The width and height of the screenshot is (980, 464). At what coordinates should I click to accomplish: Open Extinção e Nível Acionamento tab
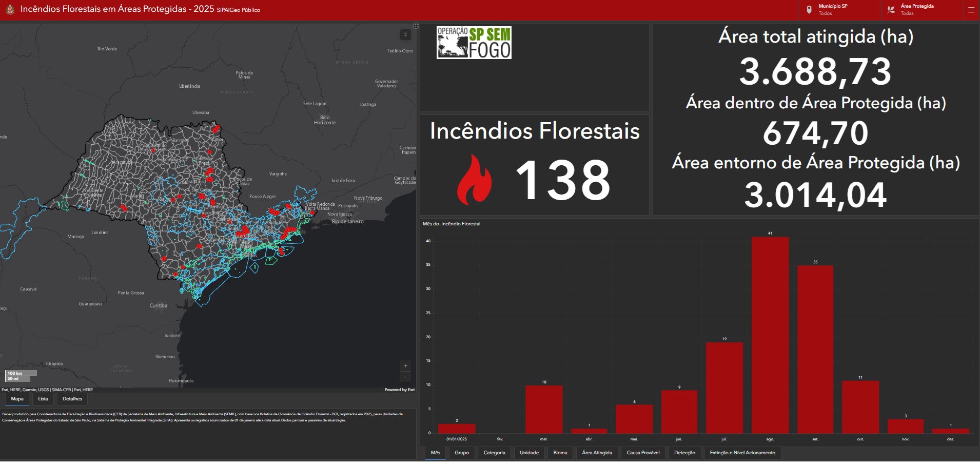coord(742,453)
